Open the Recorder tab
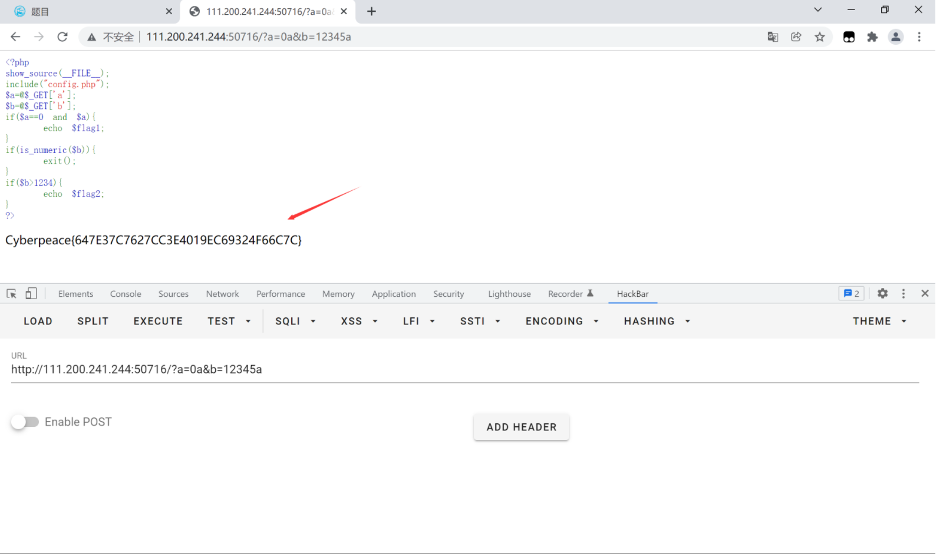This screenshot has height=560, width=943. click(571, 294)
